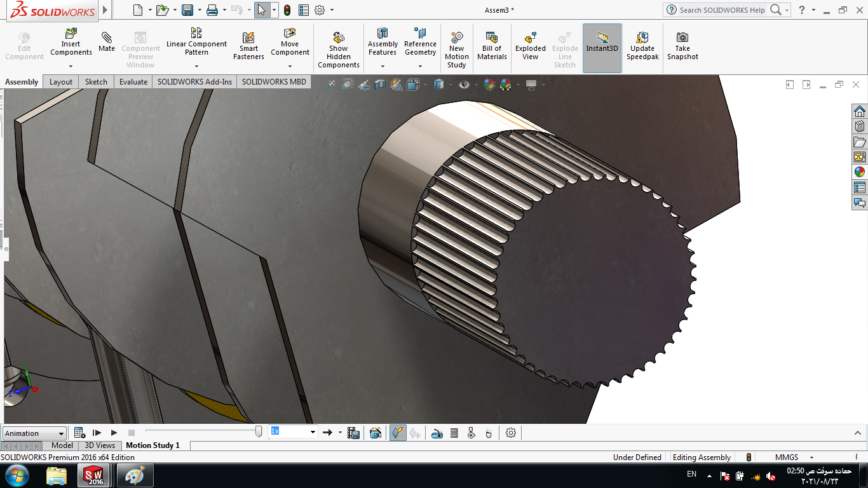Toggle Autokey in motion study toolbar
Viewport: 868px width, 488px height.
coord(398,433)
